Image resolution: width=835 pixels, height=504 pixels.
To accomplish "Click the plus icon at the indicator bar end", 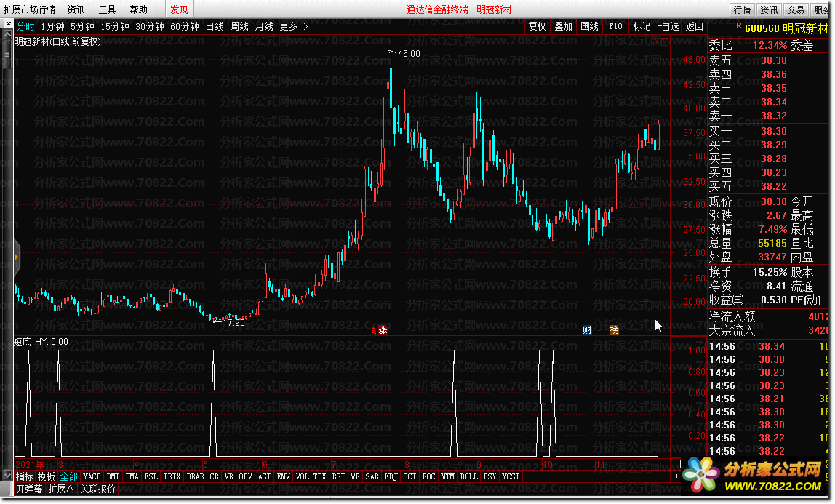I will pyautogui.click(x=676, y=476).
